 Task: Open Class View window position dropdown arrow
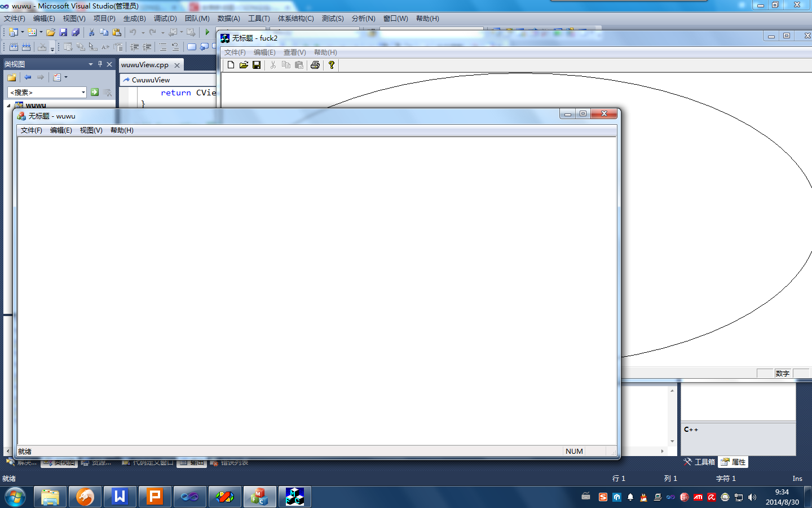coord(91,64)
